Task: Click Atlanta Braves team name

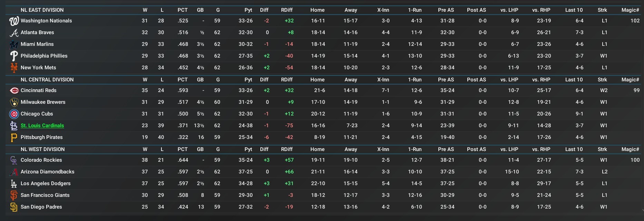Action: (37, 32)
